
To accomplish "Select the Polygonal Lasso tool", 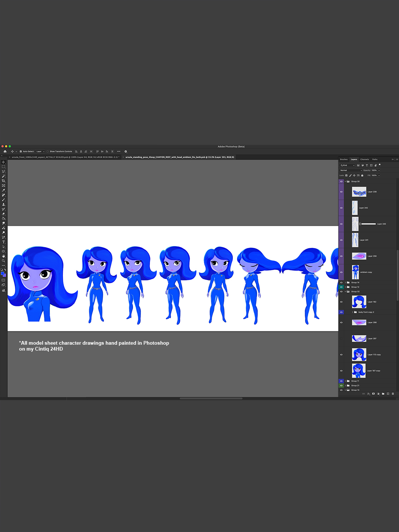I will (x=3, y=171).
